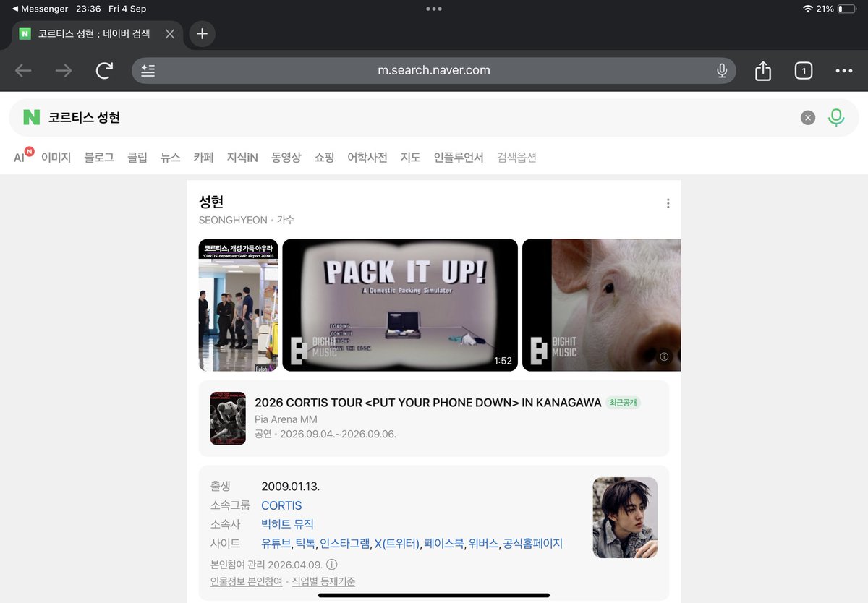Open the three-dot multitasking control at the top
The image size is (868, 603).
pyautogui.click(x=434, y=9)
